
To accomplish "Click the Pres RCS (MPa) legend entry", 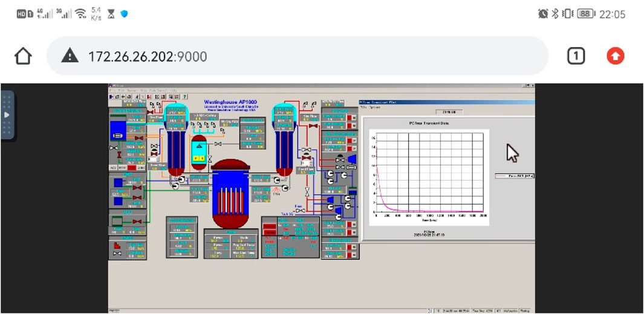I will point(515,176).
